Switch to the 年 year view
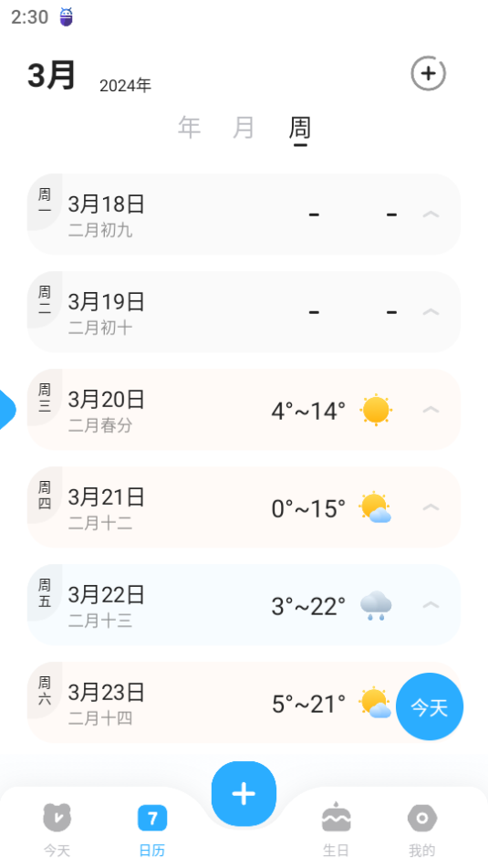The width and height of the screenshot is (488, 868). point(189,127)
